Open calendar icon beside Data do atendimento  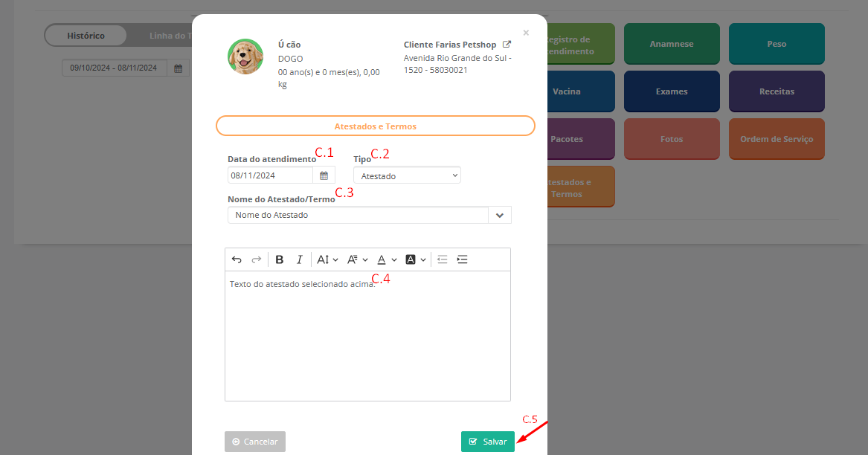click(324, 175)
